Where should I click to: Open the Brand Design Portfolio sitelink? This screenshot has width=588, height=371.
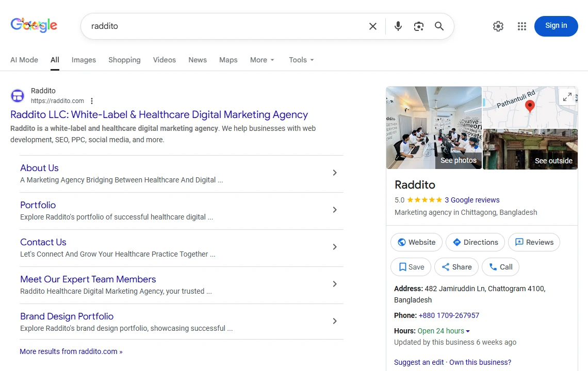point(67,316)
